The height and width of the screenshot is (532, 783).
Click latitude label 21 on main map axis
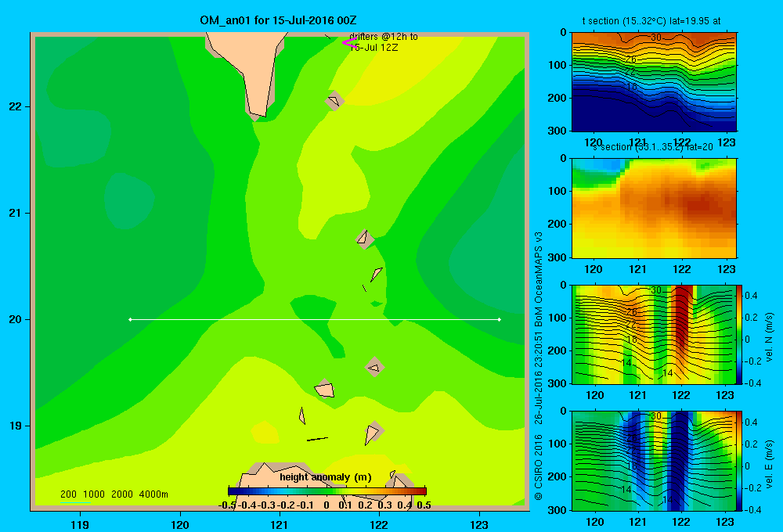pos(16,213)
